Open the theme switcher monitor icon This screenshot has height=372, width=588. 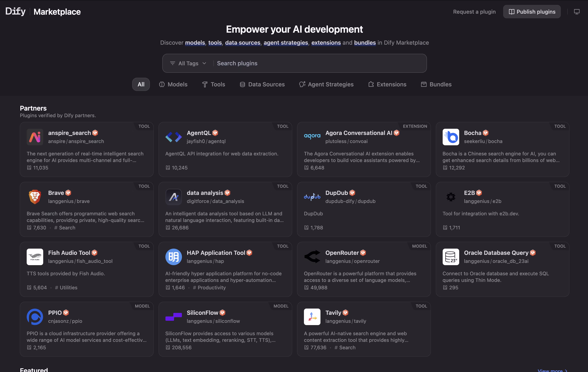coord(576,12)
